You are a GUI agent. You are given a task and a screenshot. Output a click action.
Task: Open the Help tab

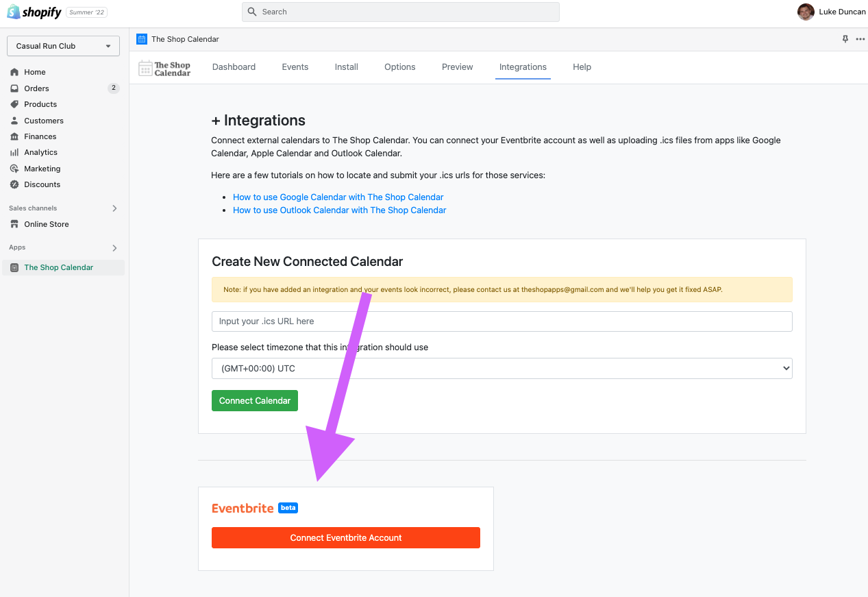pyautogui.click(x=582, y=67)
